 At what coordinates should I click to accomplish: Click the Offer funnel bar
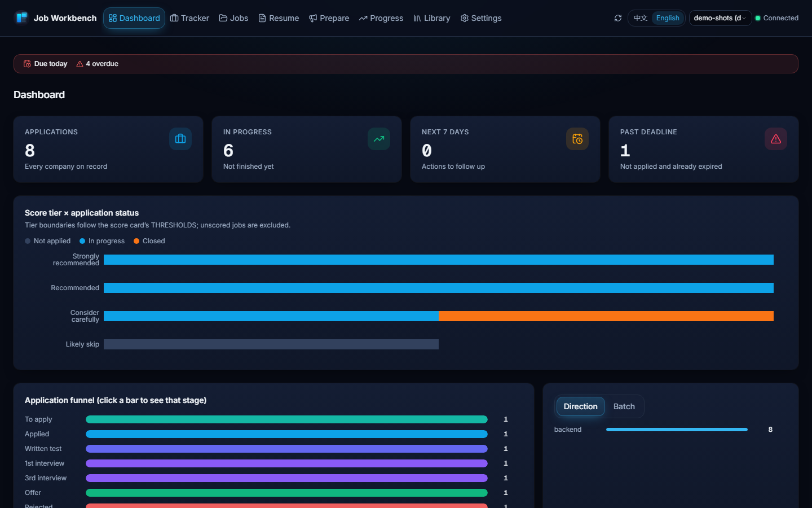pos(286,493)
